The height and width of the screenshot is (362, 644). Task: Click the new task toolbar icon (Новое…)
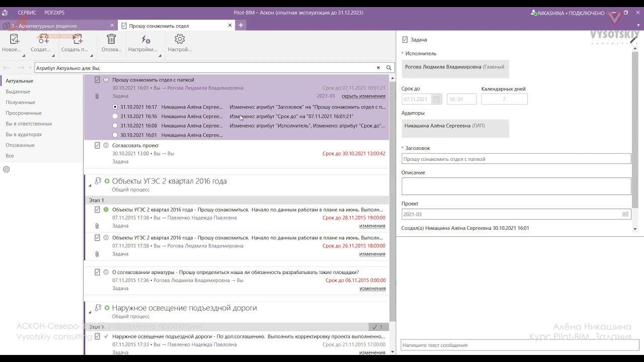pyautogui.click(x=14, y=39)
